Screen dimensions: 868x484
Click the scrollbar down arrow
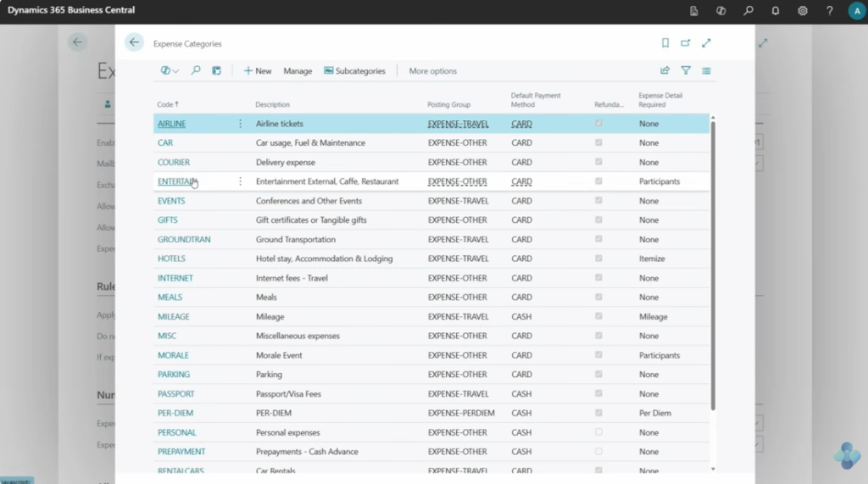(713, 469)
